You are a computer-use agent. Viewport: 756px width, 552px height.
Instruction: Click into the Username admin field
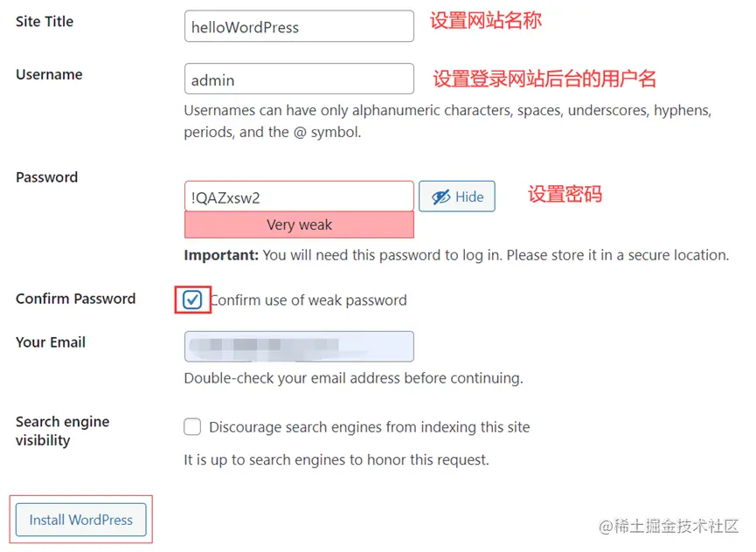click(x=299, y=79)
